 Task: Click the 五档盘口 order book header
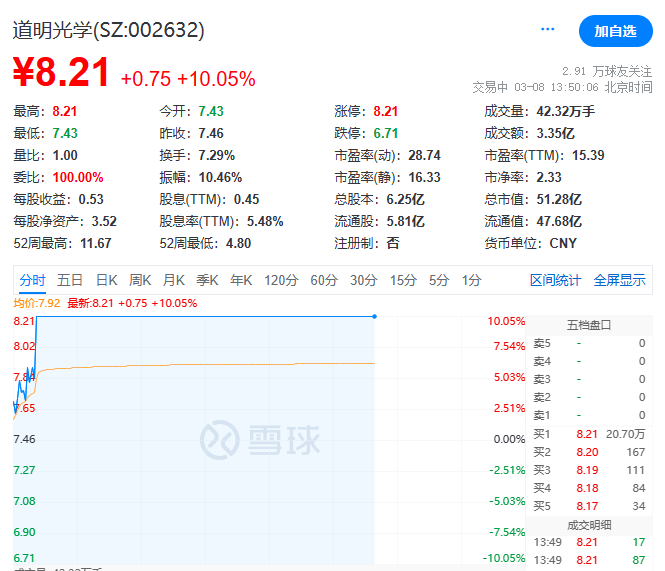tap(589, 325)
